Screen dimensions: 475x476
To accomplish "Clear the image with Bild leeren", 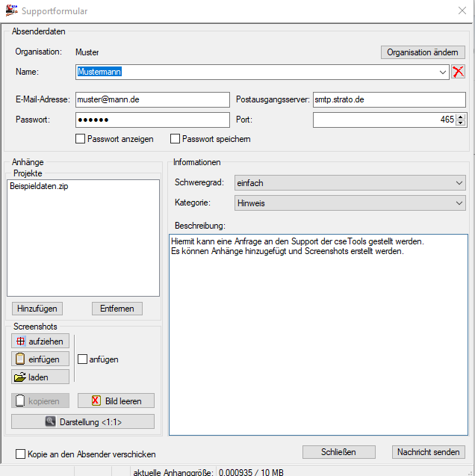I will 116,401.
